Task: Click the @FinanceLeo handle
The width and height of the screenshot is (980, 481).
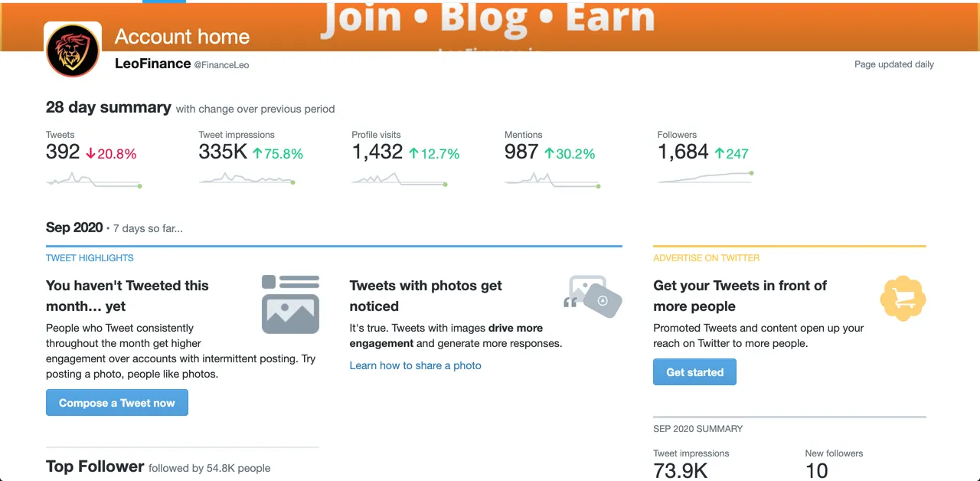Action: point(221,65)
